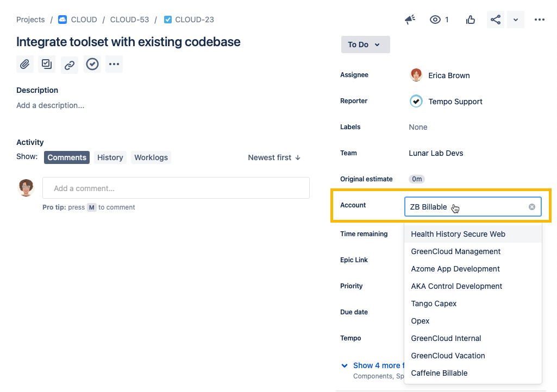Open the CLOUD-23 breadcrumb link

click(x=195, y=20)
